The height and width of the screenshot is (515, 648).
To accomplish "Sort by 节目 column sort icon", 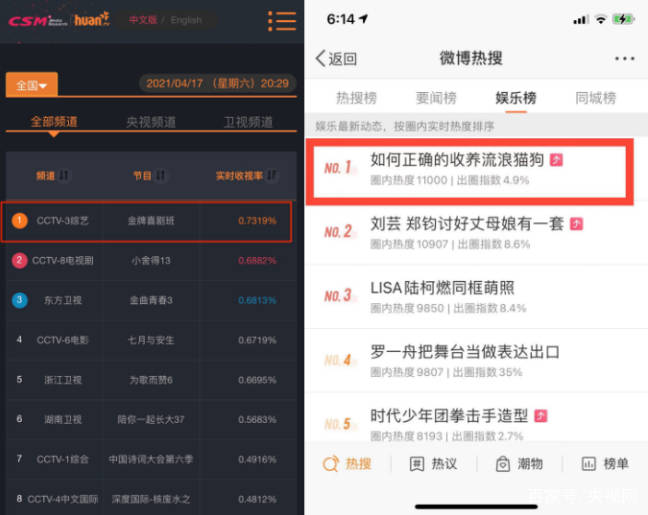I will [160, 176].
